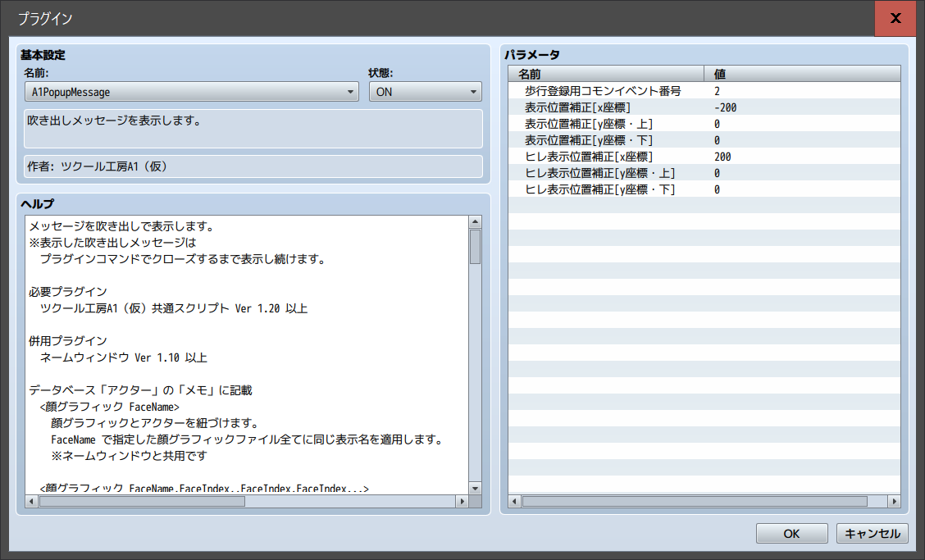Click help vertical scrollbar thumb
The height and width of the screenshot is (560, 925).
tap(475, 247)
